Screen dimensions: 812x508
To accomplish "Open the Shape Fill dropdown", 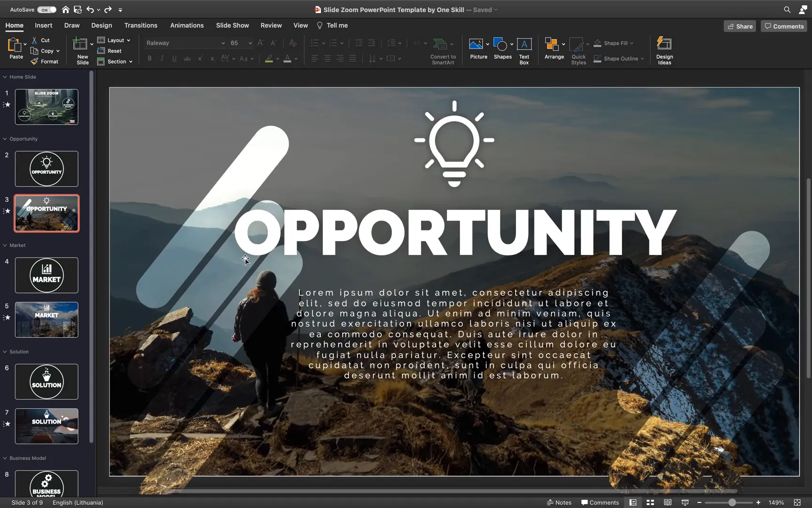I will [614, 43].
